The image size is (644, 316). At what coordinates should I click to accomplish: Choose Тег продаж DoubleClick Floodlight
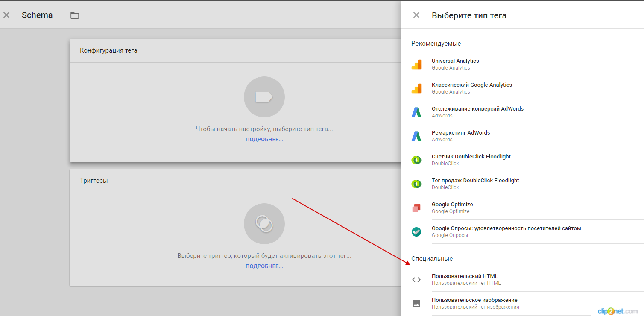[x=527, y=184]
